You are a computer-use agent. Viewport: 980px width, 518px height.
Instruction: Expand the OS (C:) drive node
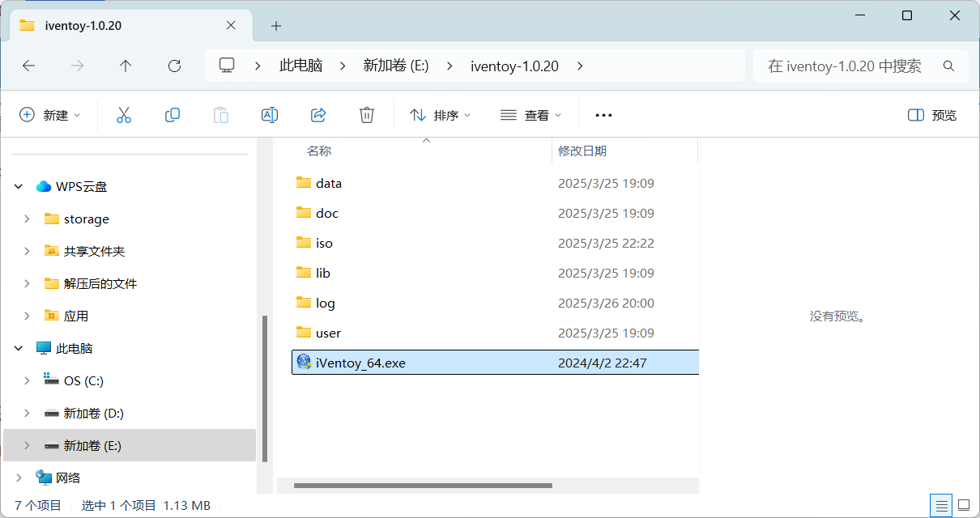tap(27, 380)
